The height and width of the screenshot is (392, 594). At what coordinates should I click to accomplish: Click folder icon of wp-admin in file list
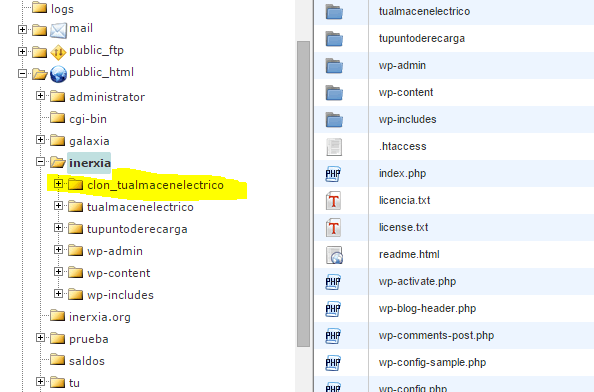point(334,66)
